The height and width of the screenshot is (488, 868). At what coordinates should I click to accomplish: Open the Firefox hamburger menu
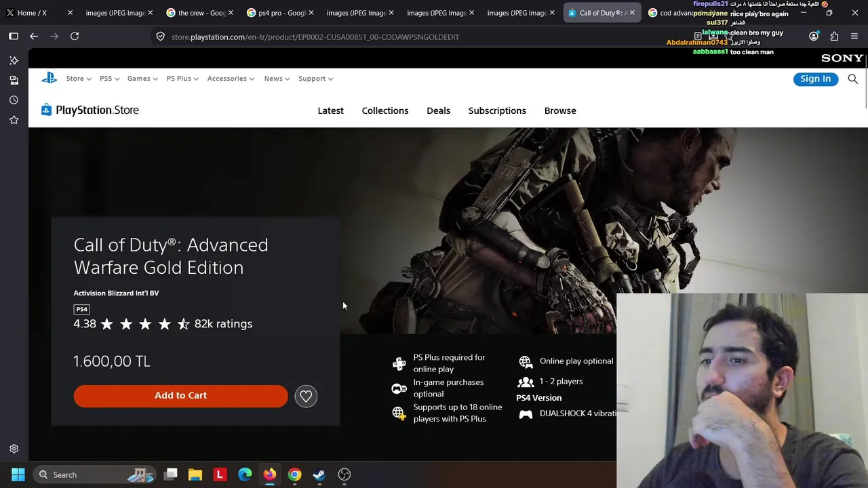click(x=854, y=37)
